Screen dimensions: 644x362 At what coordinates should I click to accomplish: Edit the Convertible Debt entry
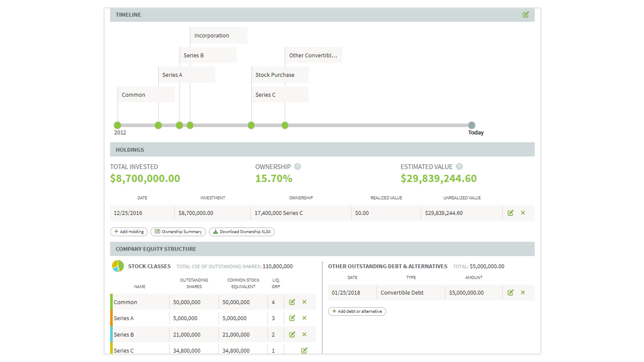click(510, 292)
